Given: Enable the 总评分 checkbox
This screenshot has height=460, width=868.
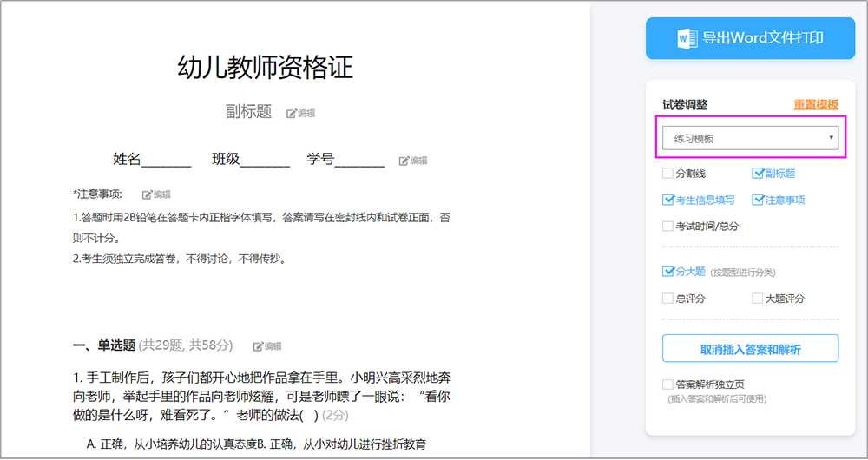Looking at the screenshot, I should click(667, 299).
